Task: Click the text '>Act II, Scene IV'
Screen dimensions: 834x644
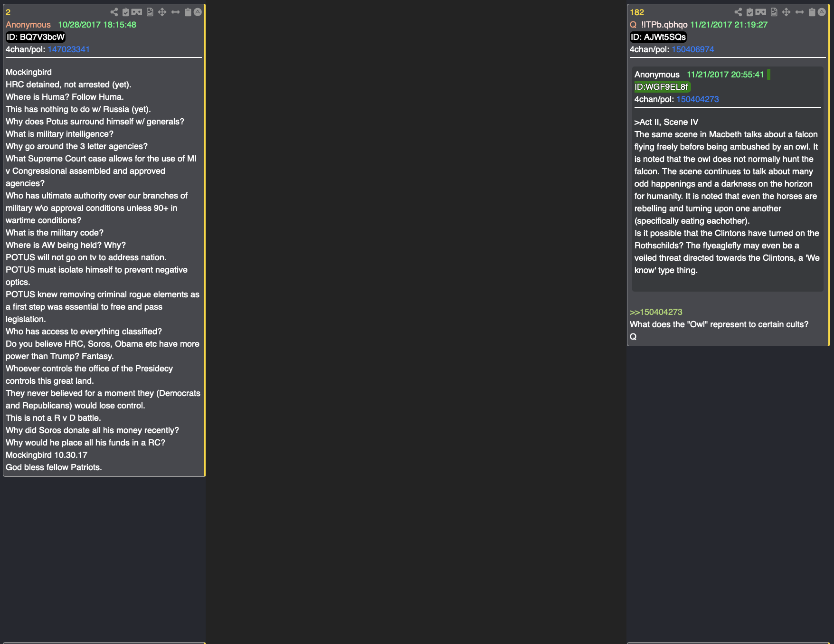Action: (x=666, y=122)
